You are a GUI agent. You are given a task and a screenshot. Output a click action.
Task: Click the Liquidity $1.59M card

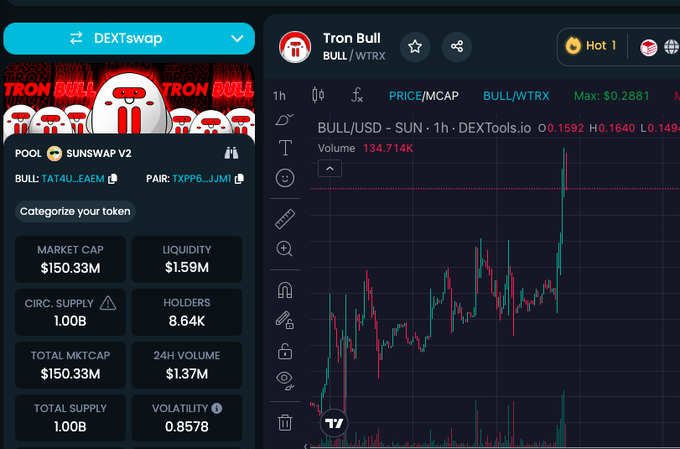(x=187, y=259)
